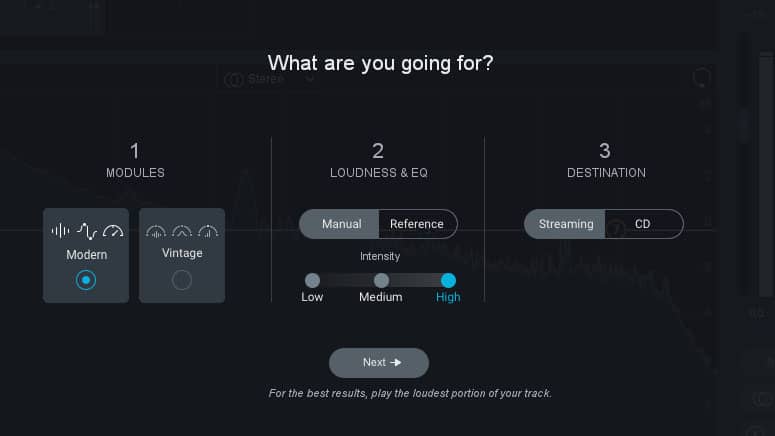Screen dimensions: 775x436
Task: Set intensity to the Medium point
Action: click(x=381, y=281)
